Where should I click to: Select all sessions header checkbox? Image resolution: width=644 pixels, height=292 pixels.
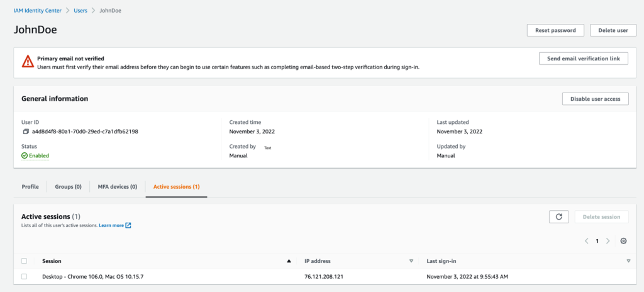(25, 261)
